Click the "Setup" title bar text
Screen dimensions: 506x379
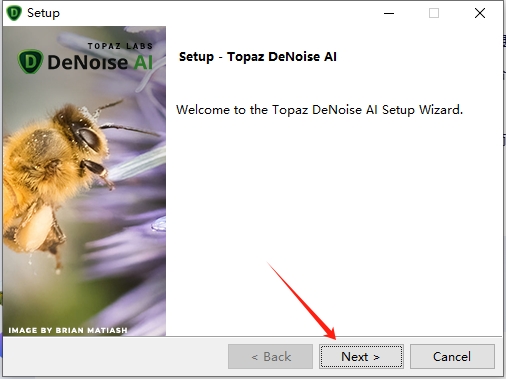(x=43, y=13)
